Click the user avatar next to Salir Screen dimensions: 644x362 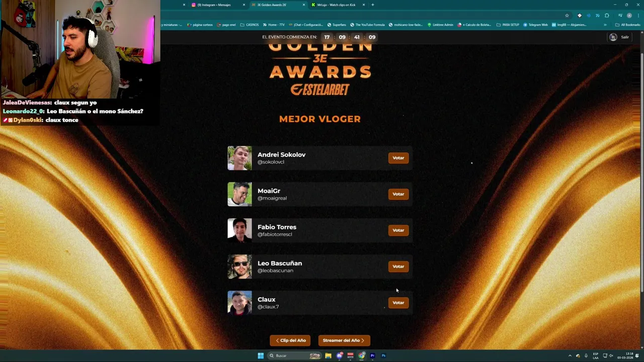(613, 37)
